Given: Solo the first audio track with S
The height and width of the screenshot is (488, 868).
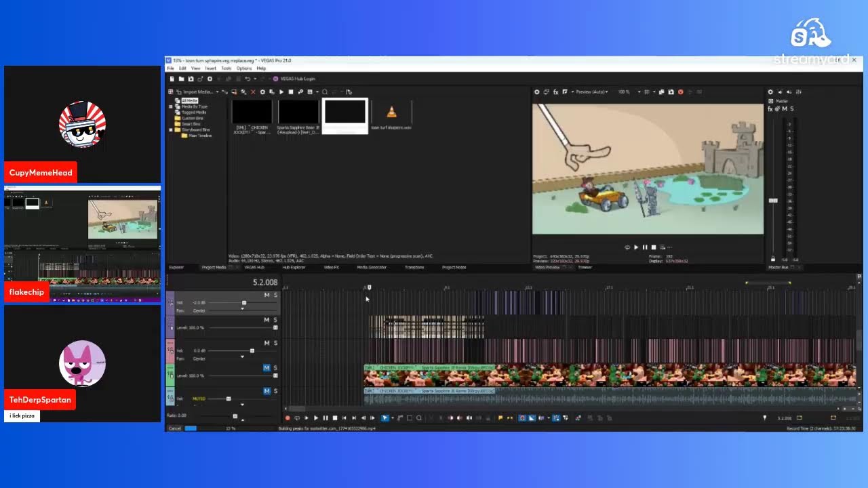Looking at the screenshot, I should [x=275, y=295].
